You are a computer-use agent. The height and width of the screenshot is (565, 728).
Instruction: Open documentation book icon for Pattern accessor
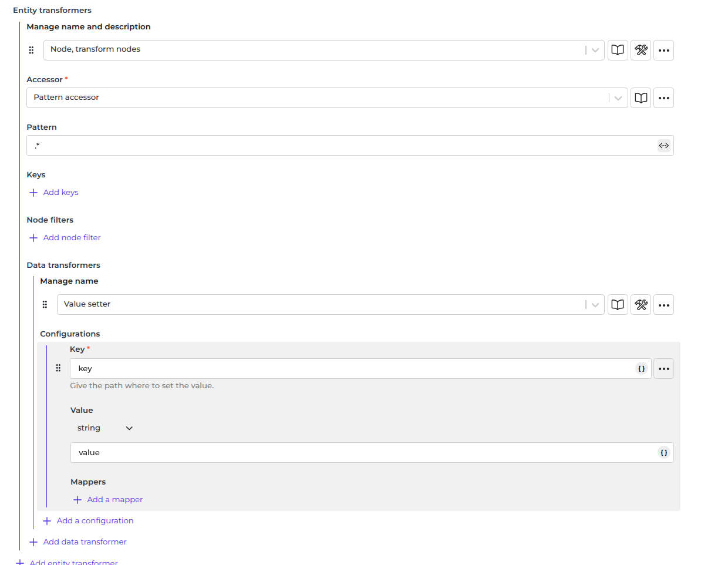point(641,97)
